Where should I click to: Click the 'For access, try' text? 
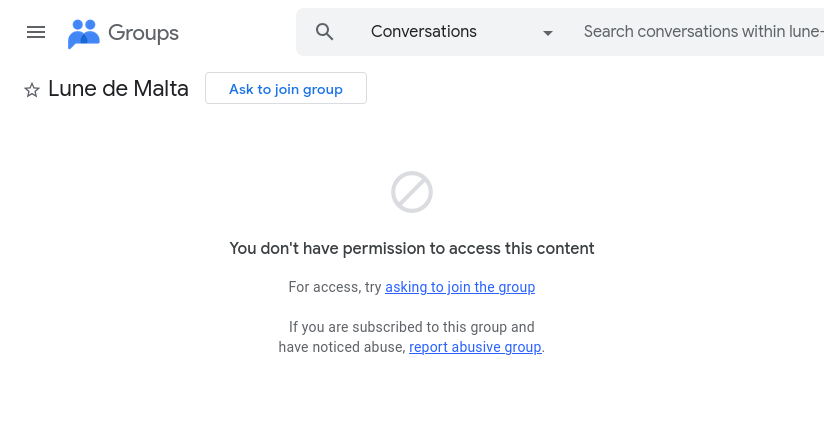click(335, 287)
